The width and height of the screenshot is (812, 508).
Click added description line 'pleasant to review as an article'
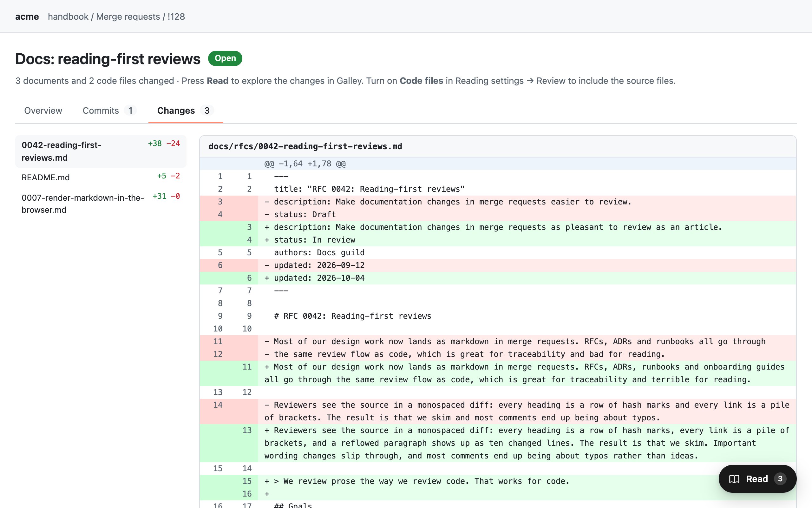(498, 227)
